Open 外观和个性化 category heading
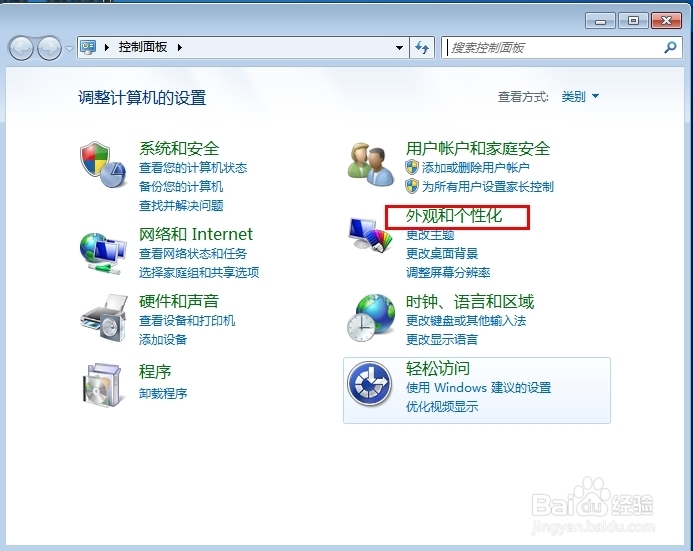The image size is (693, 551). [454, 216]
